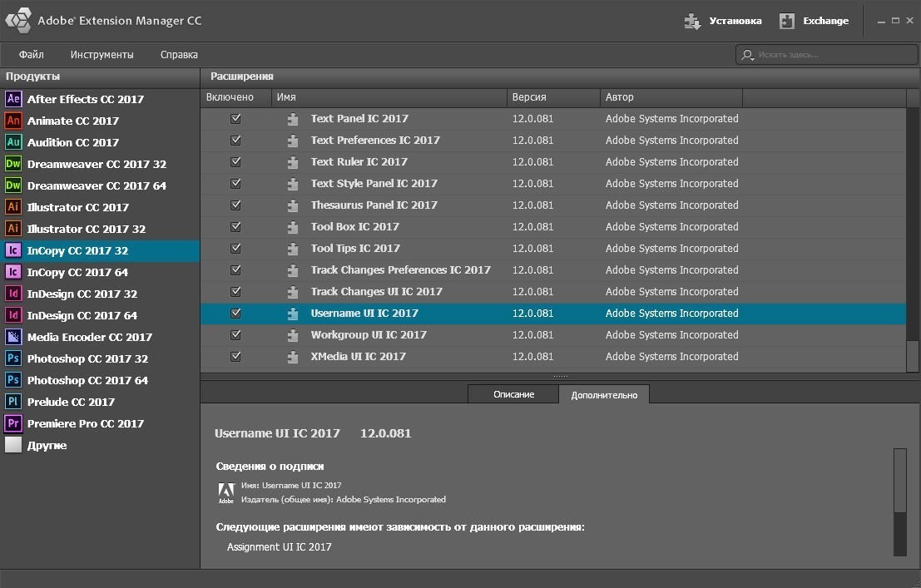The height and width of the screenshot is (588, 921).
Task: Select the Workgroup UI IC 2017 row name
Action: [369, 335]
